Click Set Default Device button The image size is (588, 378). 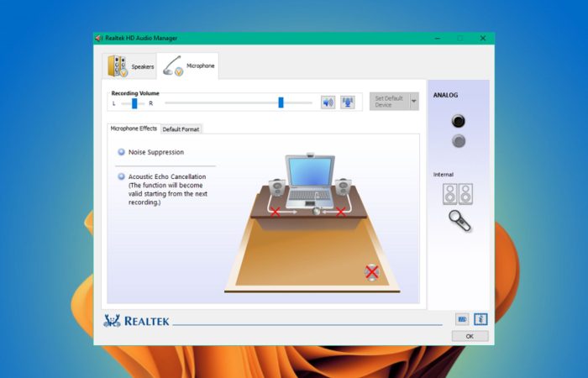point(389,102)
